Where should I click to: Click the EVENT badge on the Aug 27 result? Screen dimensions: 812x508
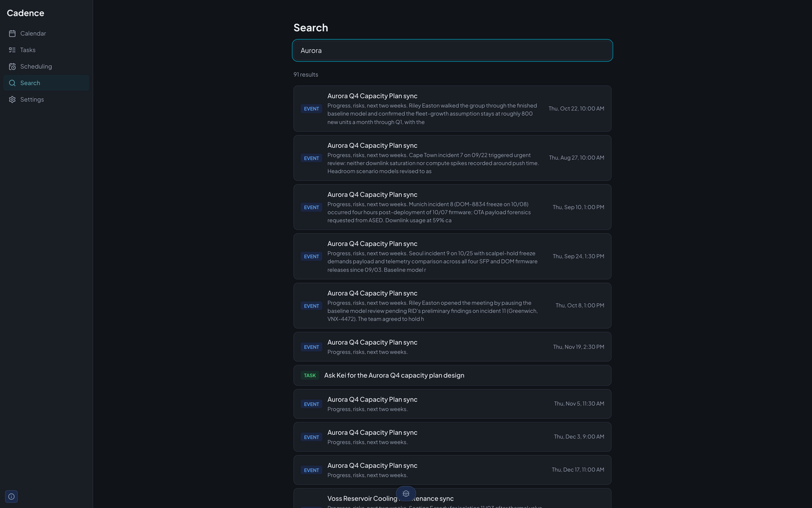(311, 159)
